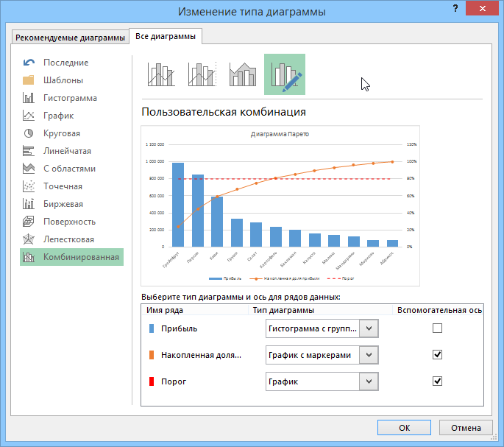Click the red Порог series swatch

coord(152,381)
